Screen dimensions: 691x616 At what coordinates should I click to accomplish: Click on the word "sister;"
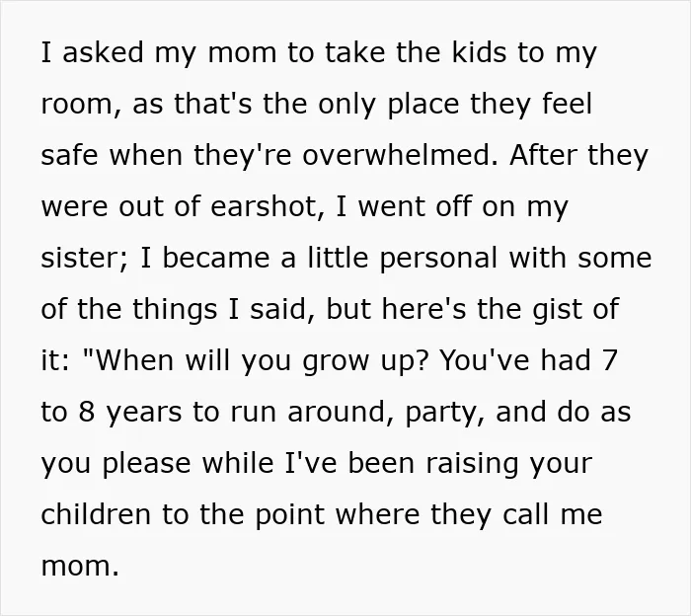coord(85,258)
